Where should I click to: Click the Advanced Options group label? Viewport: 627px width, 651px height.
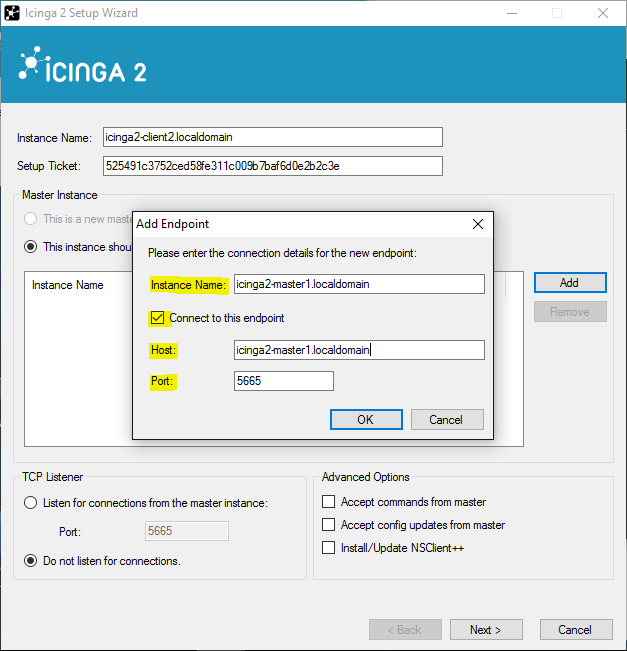[366, 477]
